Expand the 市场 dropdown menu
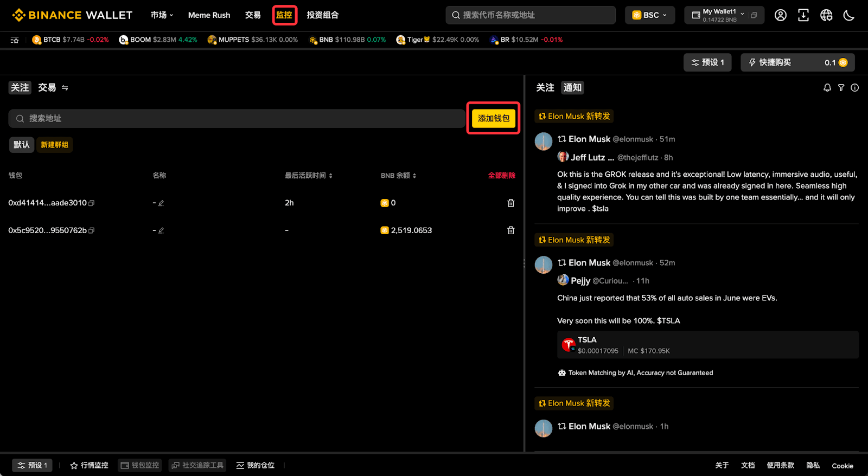The height and width of the screenshot is (476, 868). click(x=162, y=15)
